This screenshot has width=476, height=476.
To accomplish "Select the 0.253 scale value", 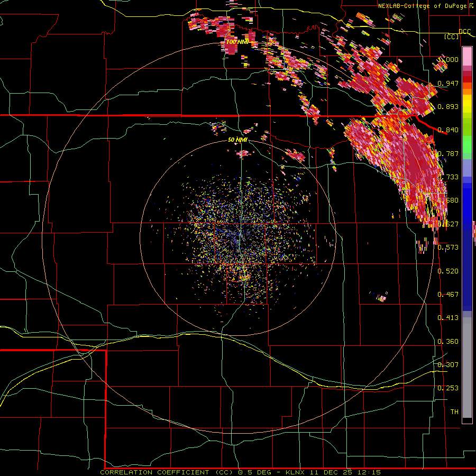I will click(448, 388).
